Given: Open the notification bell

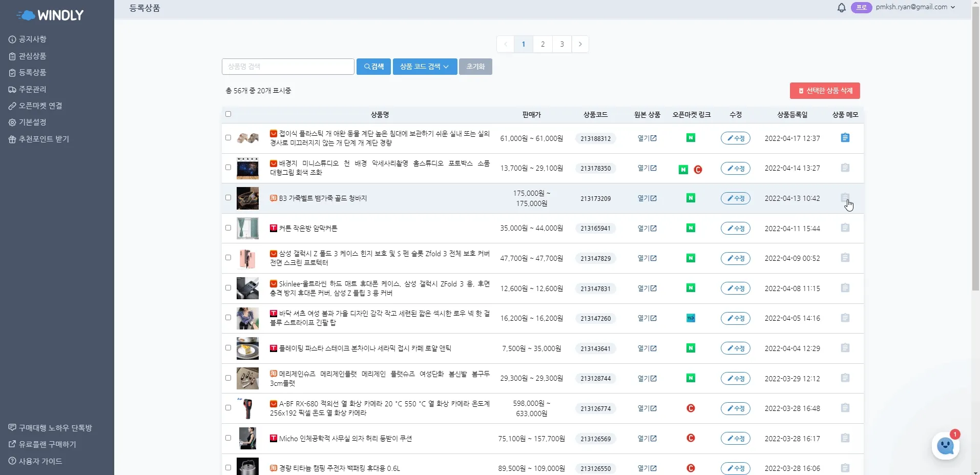Looking at the screenshot, I should pos(841,8).
